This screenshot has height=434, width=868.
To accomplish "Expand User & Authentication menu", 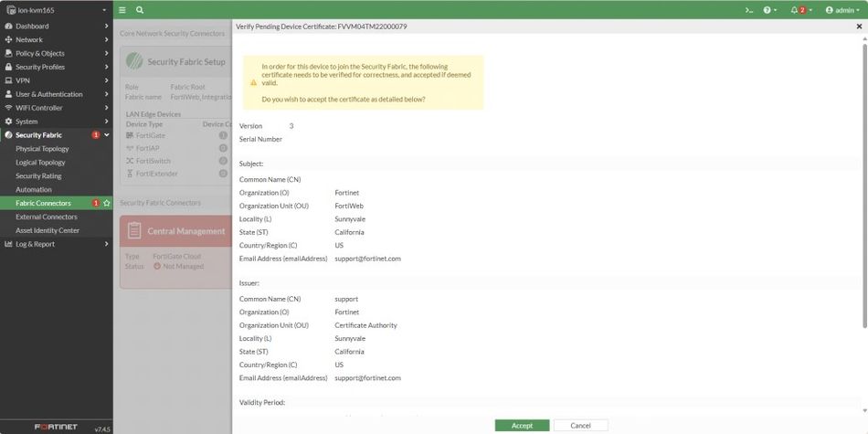I will pos(57,94).
